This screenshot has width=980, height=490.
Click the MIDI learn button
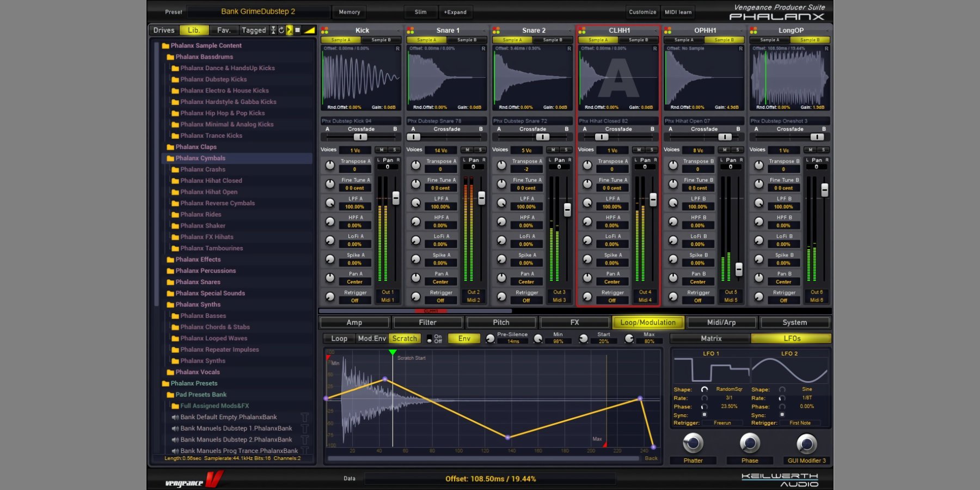[x=678, y=12]
